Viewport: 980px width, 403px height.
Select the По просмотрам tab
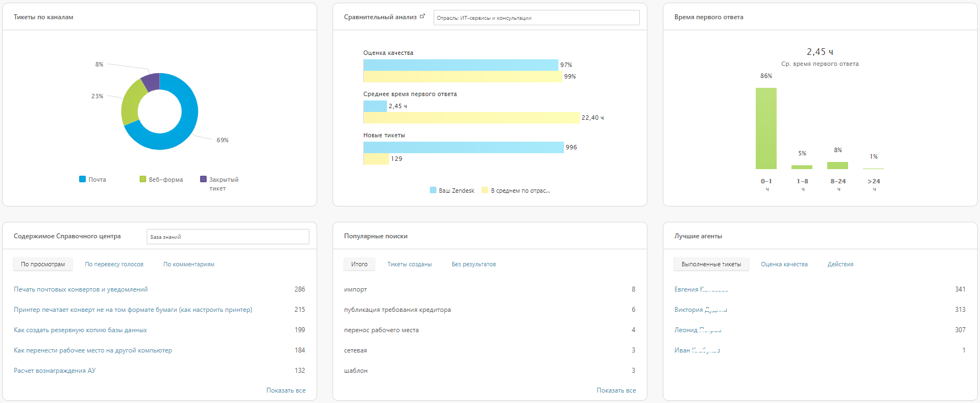tap(43, 264)
